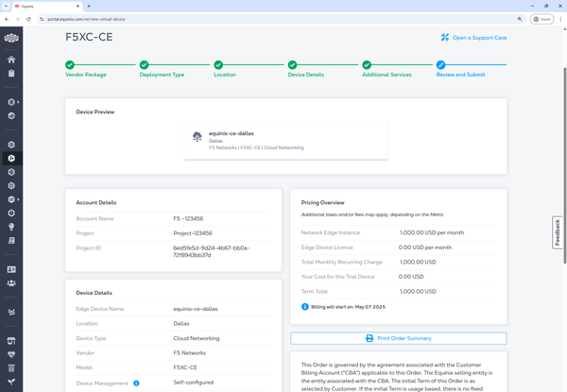
Task: Select the Location step in progress bar
Action: coord(217,65)
